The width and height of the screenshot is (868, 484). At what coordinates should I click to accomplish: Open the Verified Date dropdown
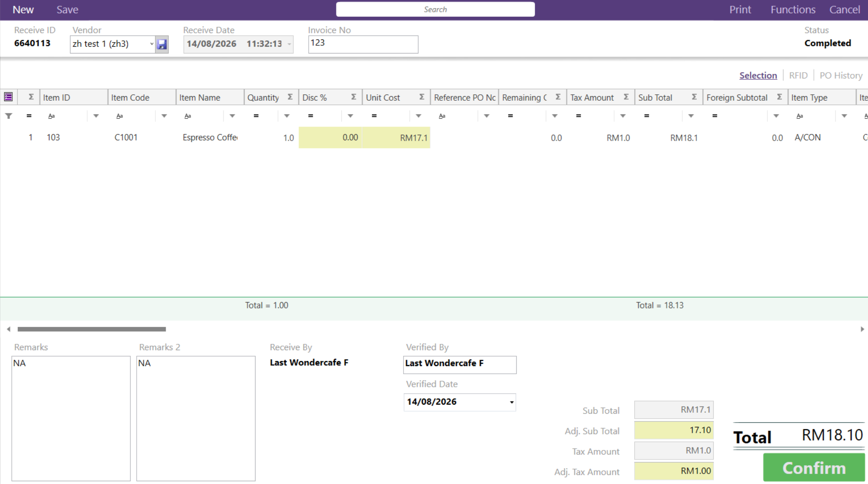point(512,402)
